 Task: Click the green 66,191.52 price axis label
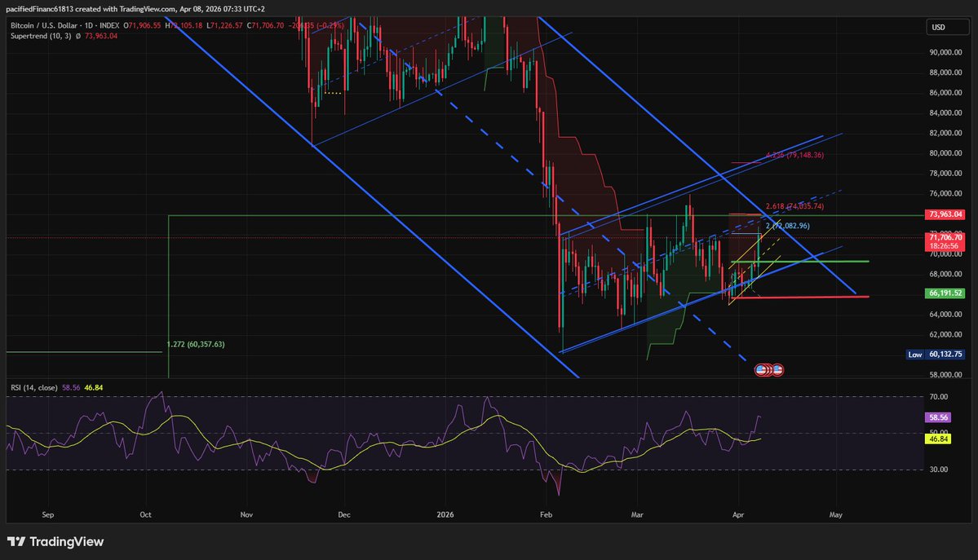(x=945, y=293)
